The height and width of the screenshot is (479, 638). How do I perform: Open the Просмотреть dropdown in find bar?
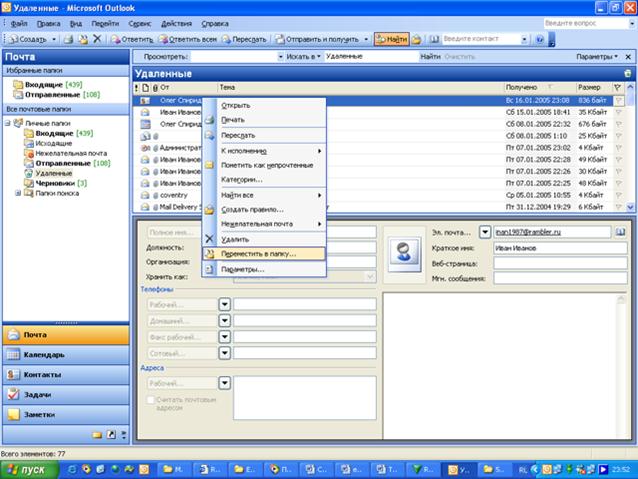(281, 57)
